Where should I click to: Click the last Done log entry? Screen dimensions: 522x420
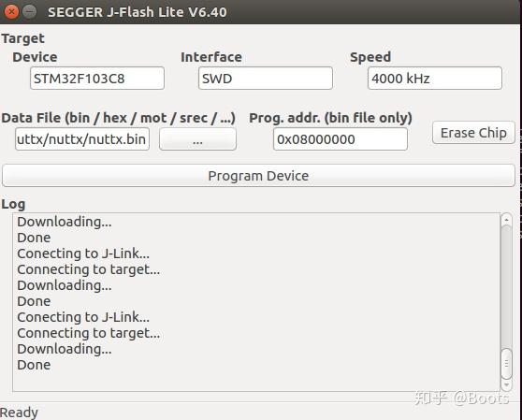pos(34,365)
